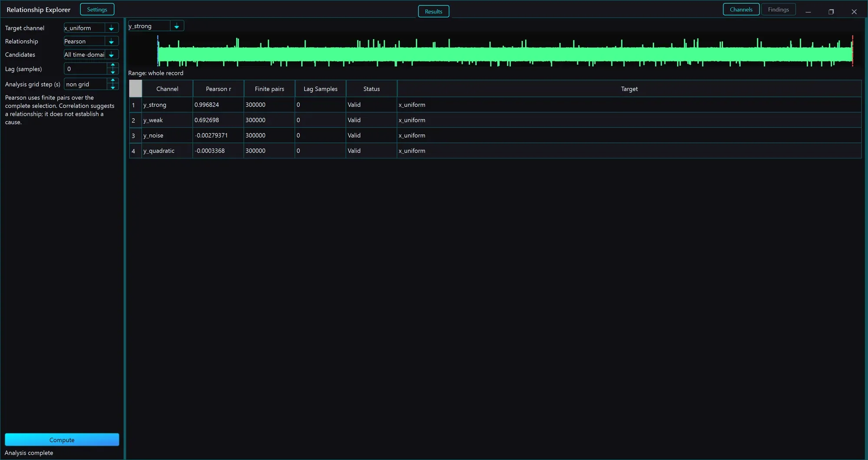Sort by the Pearson r column header

pyautogui.click(x=218, y=89)
